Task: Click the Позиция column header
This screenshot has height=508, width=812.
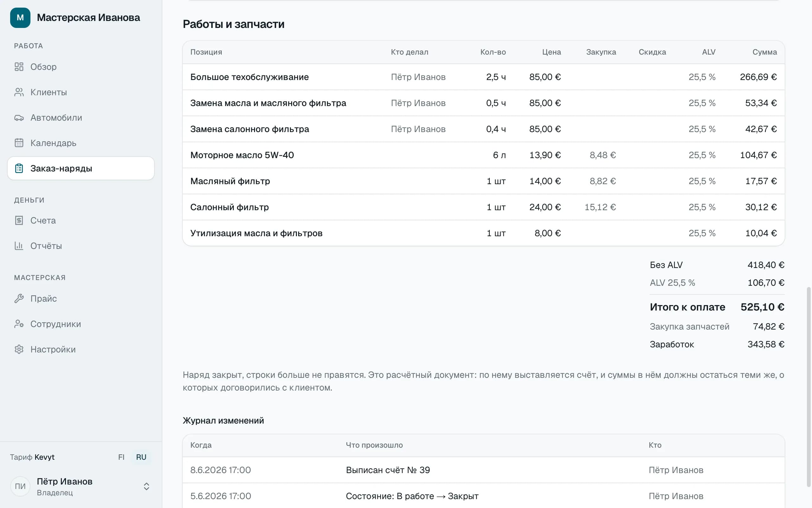Action: (x=206, y=52)
